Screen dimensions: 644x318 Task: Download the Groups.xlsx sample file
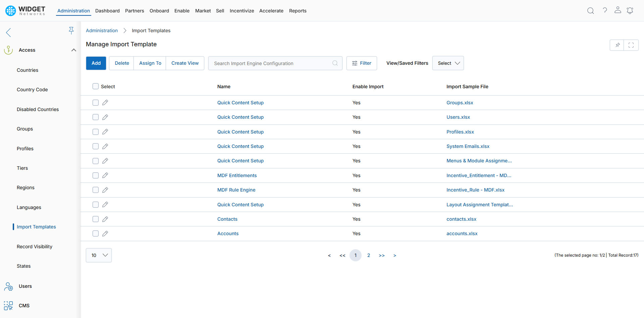[460, 103]
